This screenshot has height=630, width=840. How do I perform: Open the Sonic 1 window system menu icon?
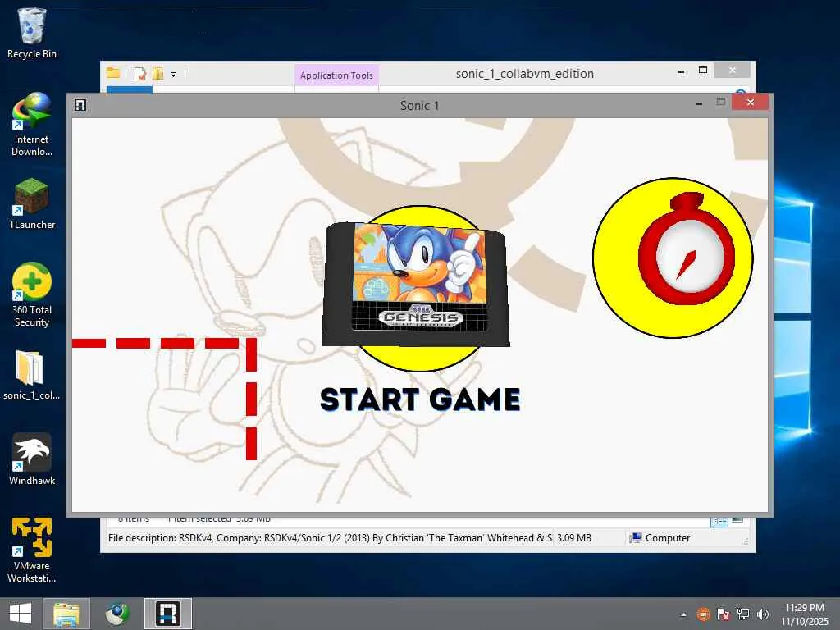click(80, 105)
